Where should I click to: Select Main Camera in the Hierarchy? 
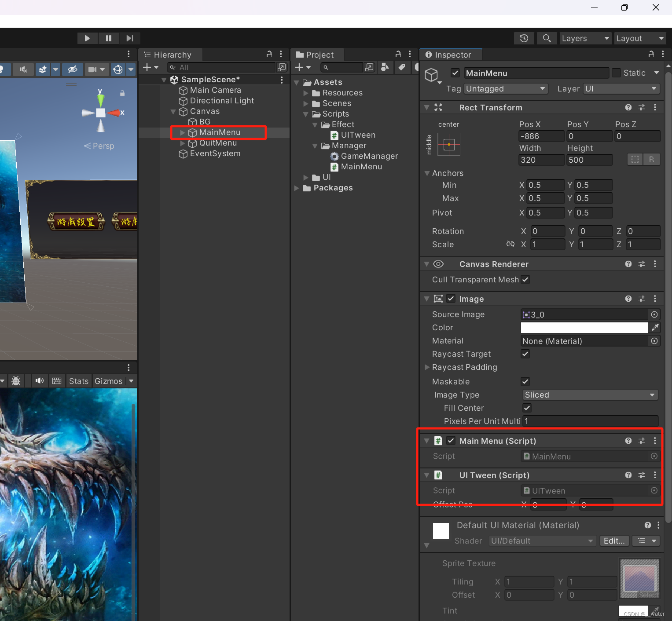point(215,90)
